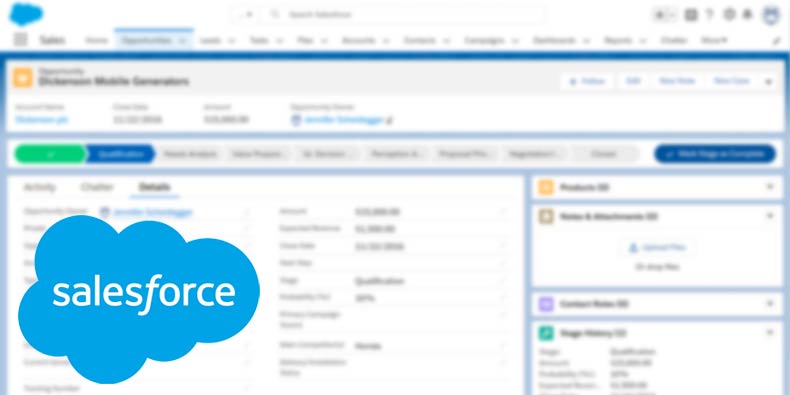Open the user avatar profile menu
This screenshot has height=395, width=790.
tap(770, 15)
